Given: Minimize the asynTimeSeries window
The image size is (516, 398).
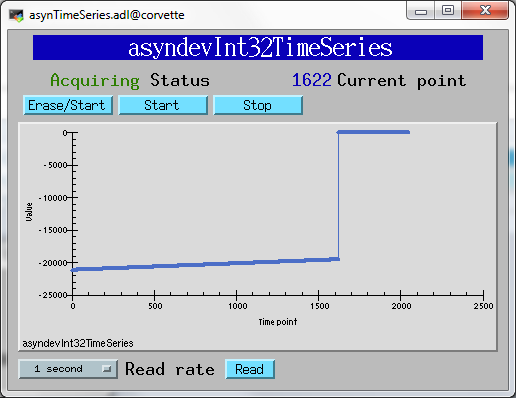Looking at the screenshot, I should coord(421,11).
